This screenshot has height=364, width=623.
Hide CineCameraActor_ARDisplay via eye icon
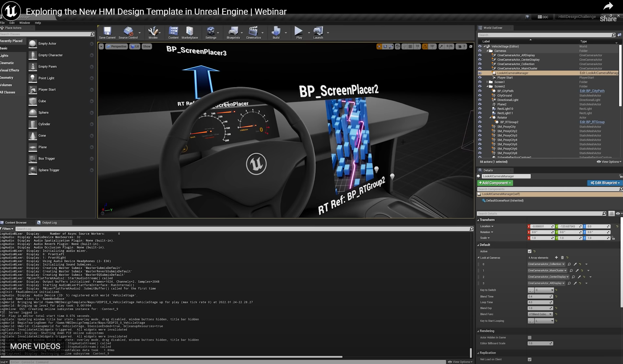tap(480, 55)
